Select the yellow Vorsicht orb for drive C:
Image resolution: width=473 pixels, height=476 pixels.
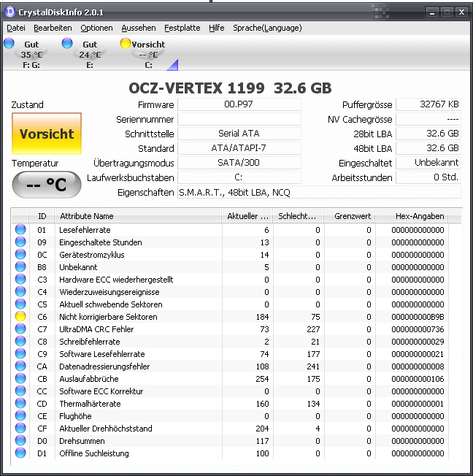tap(125, 43)
